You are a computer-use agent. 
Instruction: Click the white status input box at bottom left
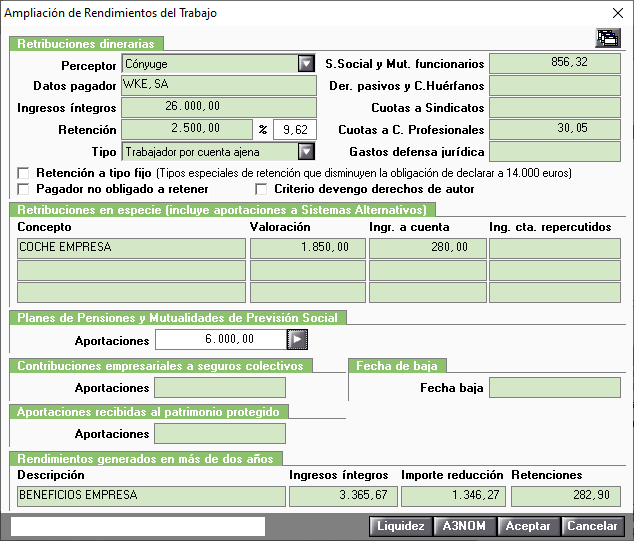click(x=138, y=526)
